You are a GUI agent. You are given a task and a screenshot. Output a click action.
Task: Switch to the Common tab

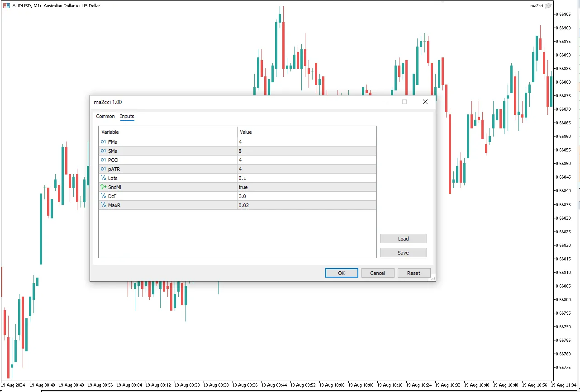[105, 116]
